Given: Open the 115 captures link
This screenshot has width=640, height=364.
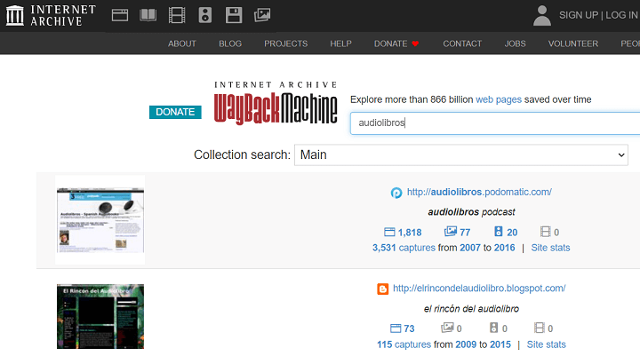Looking at the screenshot, I should 404,344.
